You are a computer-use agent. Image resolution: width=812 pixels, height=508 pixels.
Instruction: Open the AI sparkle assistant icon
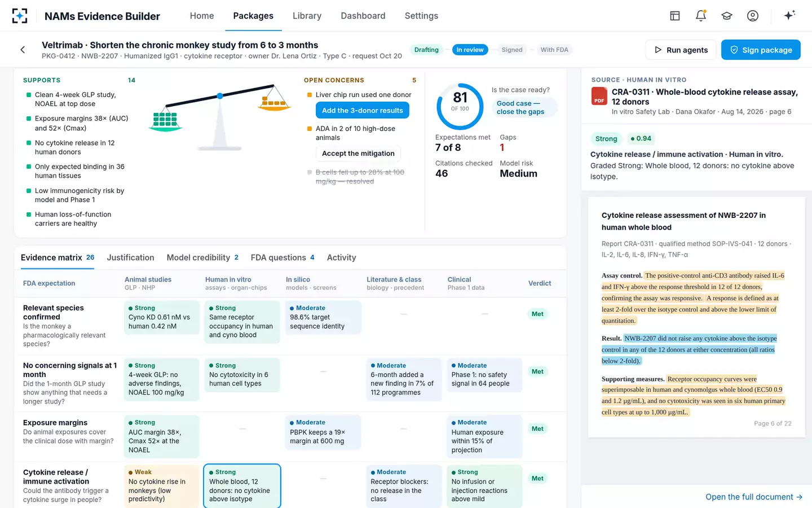click(x=789, y=15)
